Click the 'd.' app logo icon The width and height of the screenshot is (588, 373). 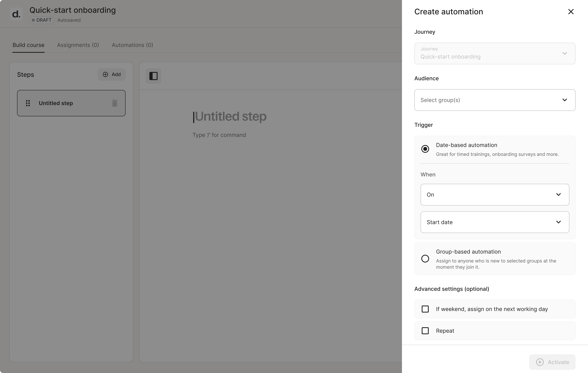(x=16, y=14)
